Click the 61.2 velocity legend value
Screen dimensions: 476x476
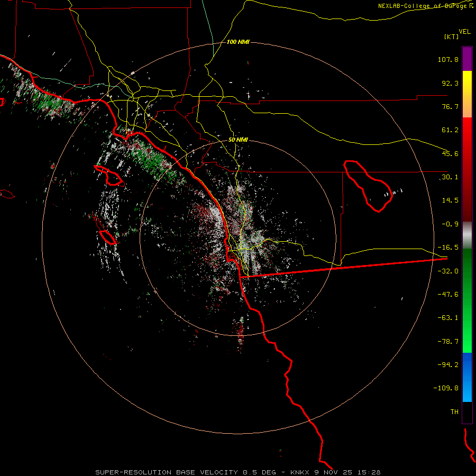pyautogui.click(x=450, y=130)
